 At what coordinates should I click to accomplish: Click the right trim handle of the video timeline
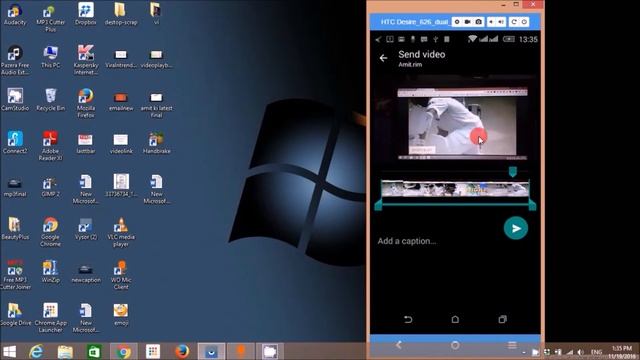(x=532, y=204)
